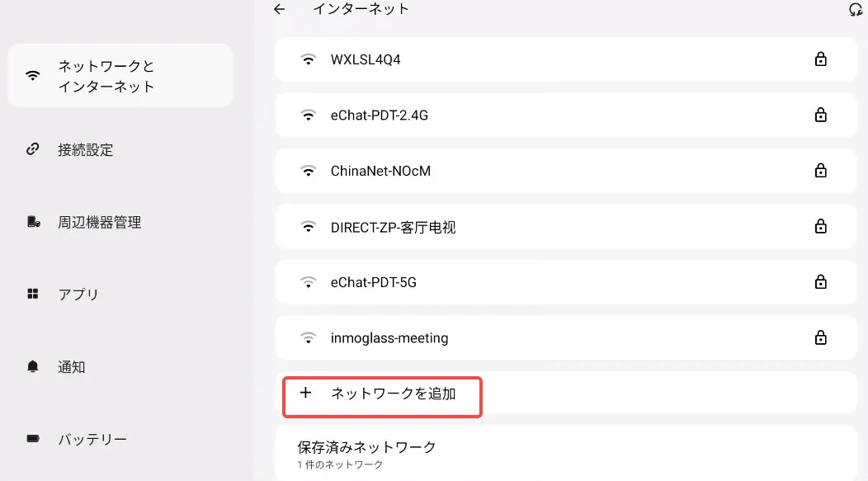This screenshot has height=481, width=868.
Task: Click the plus icon for adding network
Action: click(306, 394)
